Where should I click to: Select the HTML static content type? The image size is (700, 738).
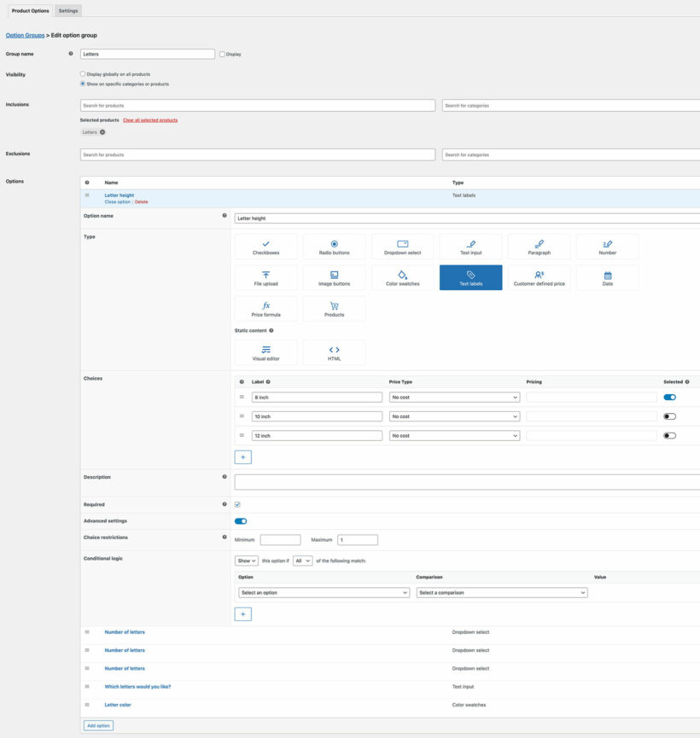(334, 352)
